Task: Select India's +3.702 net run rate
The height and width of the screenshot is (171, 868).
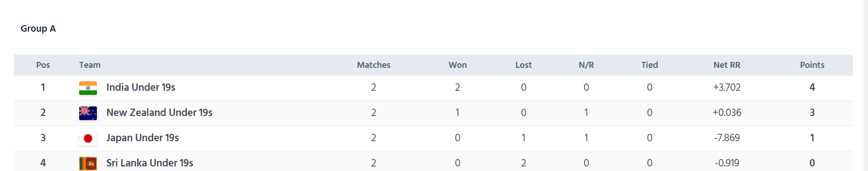Action: (727, 88)
